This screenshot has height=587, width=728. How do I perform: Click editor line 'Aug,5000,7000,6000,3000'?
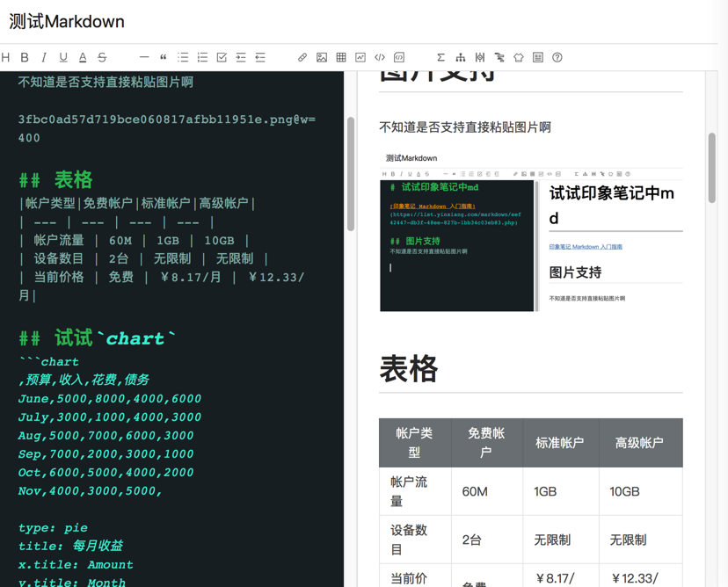(x=106, y=435)
